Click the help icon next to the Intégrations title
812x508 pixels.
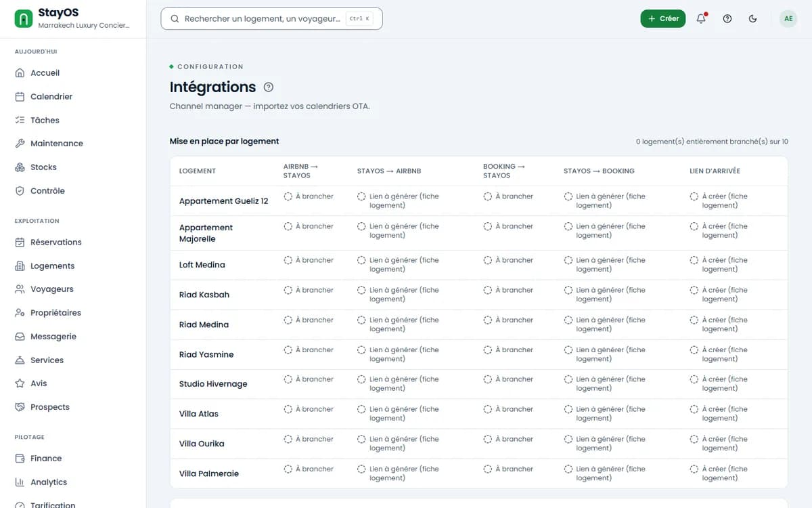[x=269, y=87]
